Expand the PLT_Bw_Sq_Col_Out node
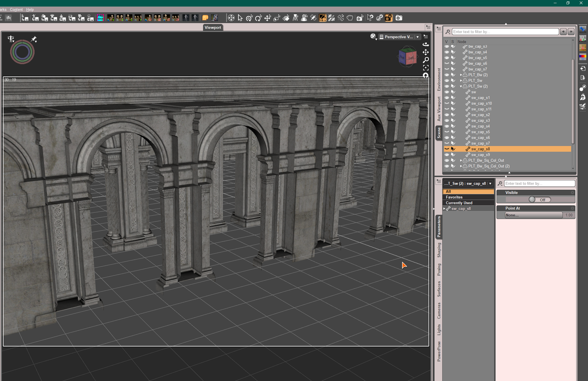 [x=461, y=160]
